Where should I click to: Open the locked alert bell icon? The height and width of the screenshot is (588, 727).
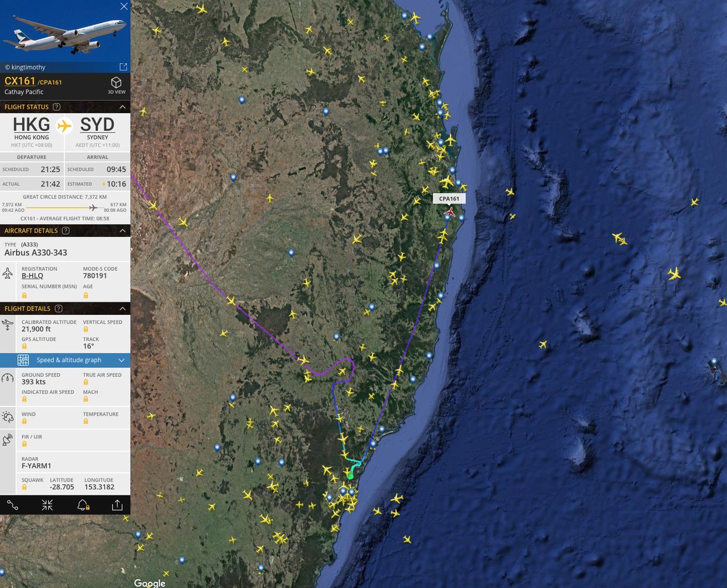(x=83, y=505)
